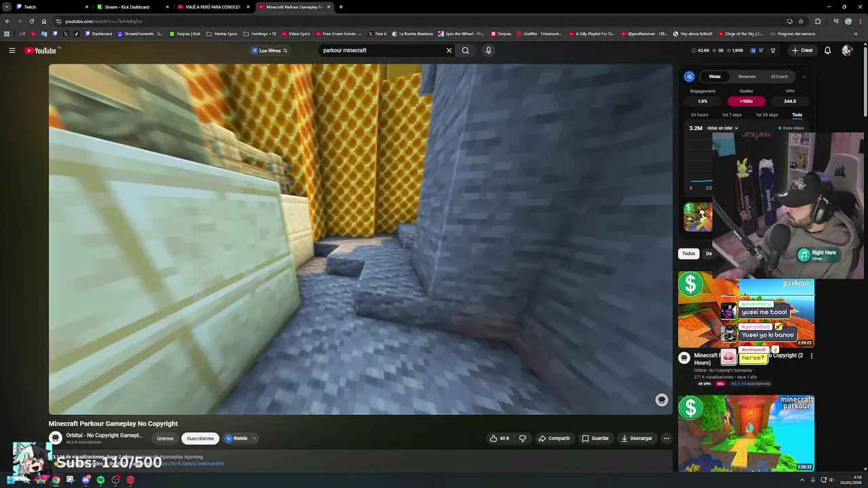868x488 pixels.
Task: Clear the search text with the X icon
Action: (449, 50)
